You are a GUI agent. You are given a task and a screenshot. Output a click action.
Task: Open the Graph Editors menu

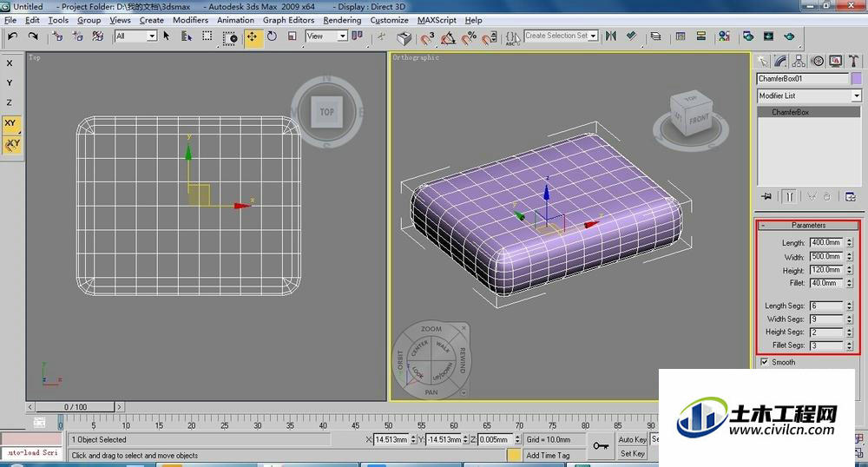pos(288,20)
